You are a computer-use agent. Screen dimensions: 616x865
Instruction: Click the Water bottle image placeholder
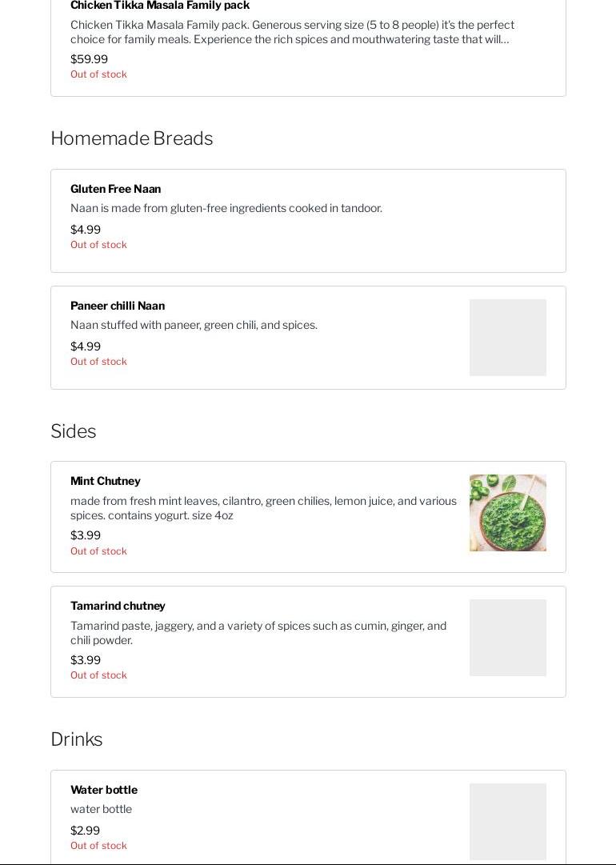coord(507,822)
